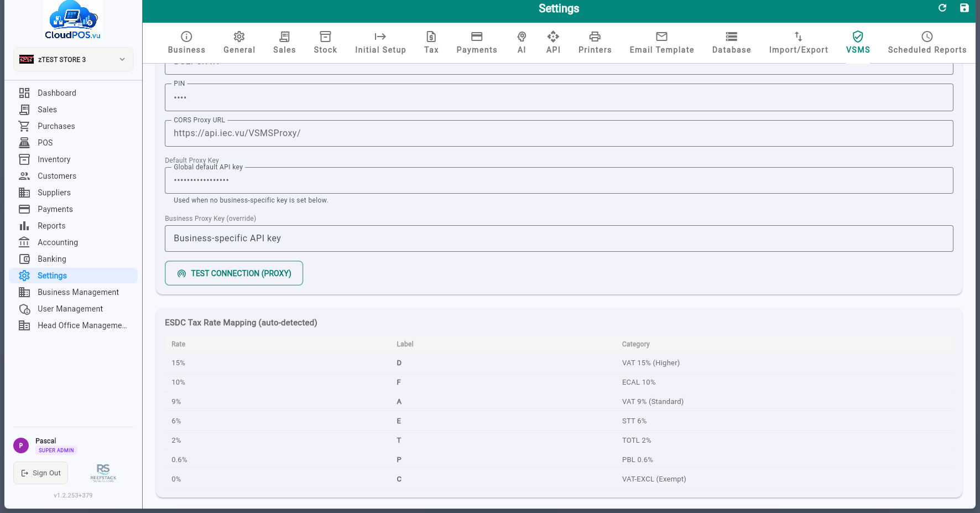Focus the Global default API key field
Image resolution: width=980 pixels, height=513 pixels.
(x=559, y=180)
